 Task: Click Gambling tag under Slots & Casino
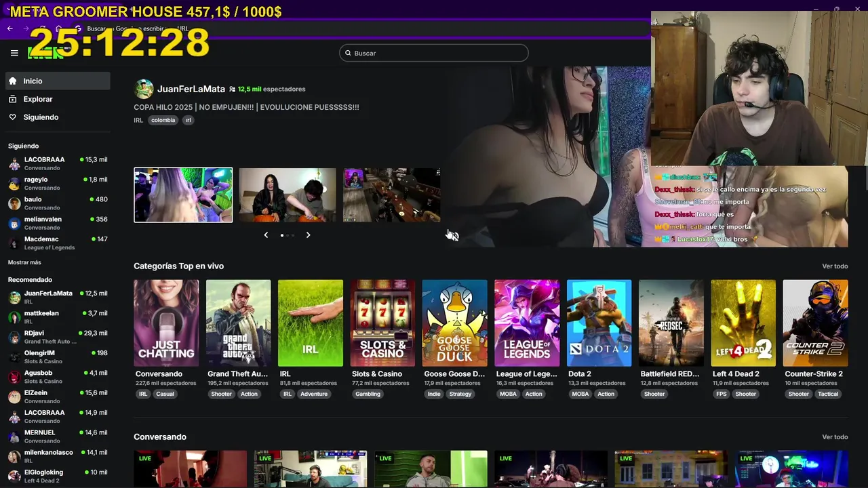click(x=368, y=394)
